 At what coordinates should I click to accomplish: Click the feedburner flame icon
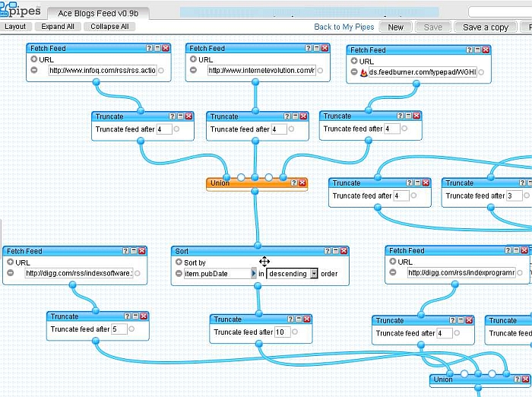click(364, 72)
